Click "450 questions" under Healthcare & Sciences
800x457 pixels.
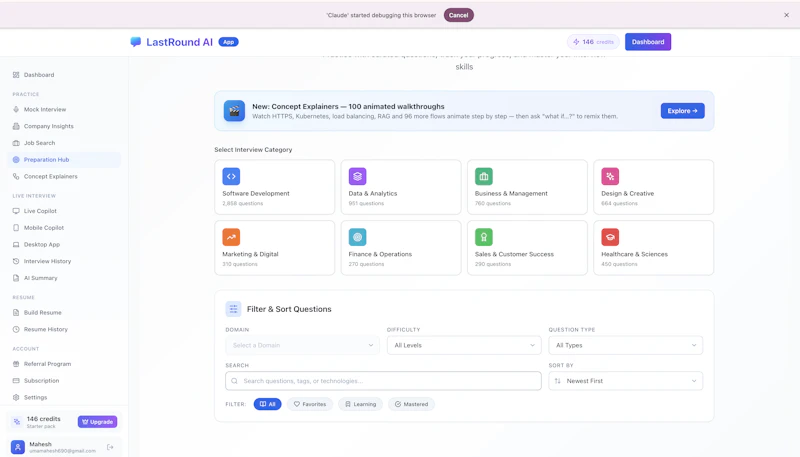click(x=619, y=264)
